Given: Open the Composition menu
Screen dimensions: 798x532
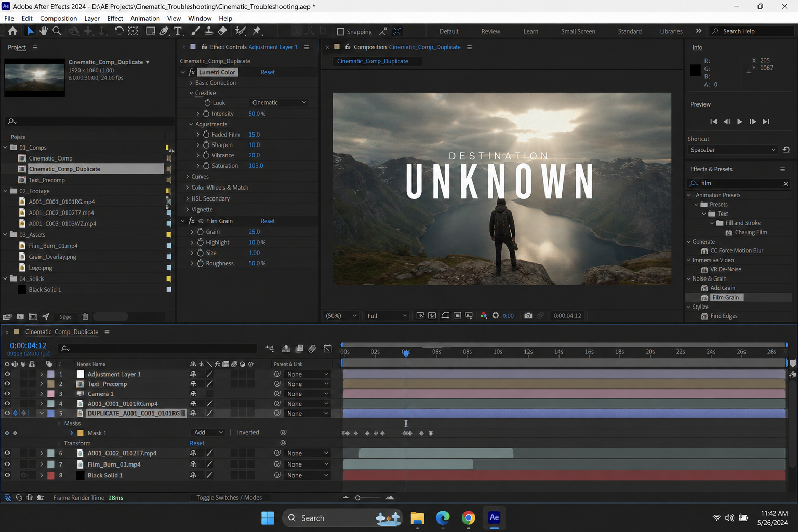Looking at the screenshot, I should pos(58,18).
